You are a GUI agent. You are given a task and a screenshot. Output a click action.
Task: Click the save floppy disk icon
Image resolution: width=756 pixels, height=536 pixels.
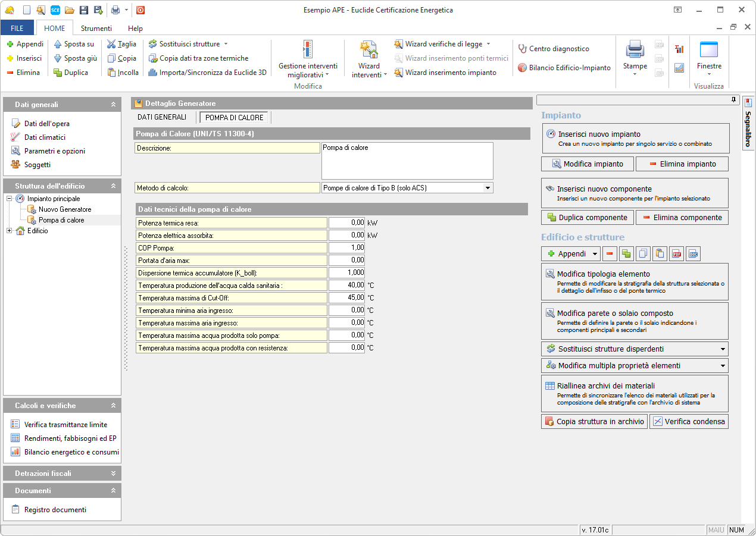(84, 10)
